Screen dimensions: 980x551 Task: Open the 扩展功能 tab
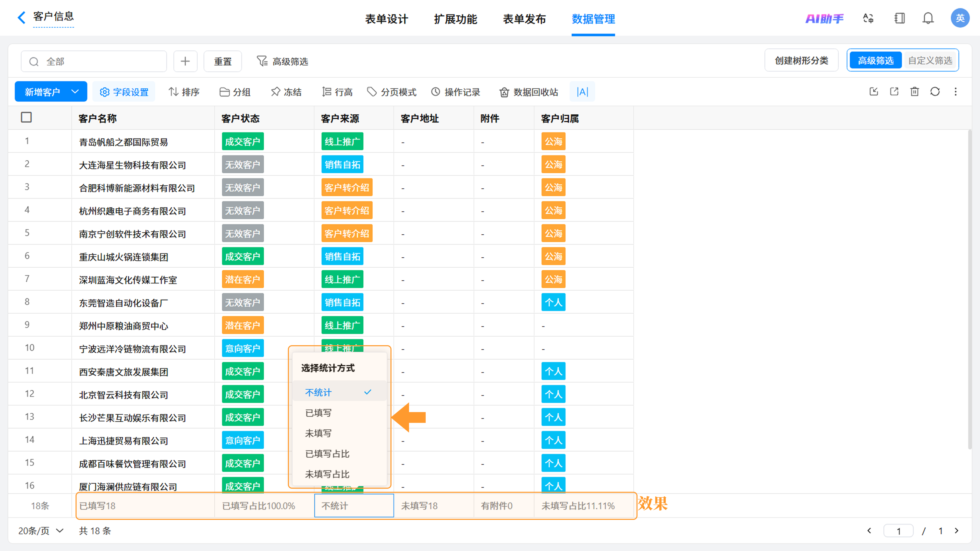[455, 19]
